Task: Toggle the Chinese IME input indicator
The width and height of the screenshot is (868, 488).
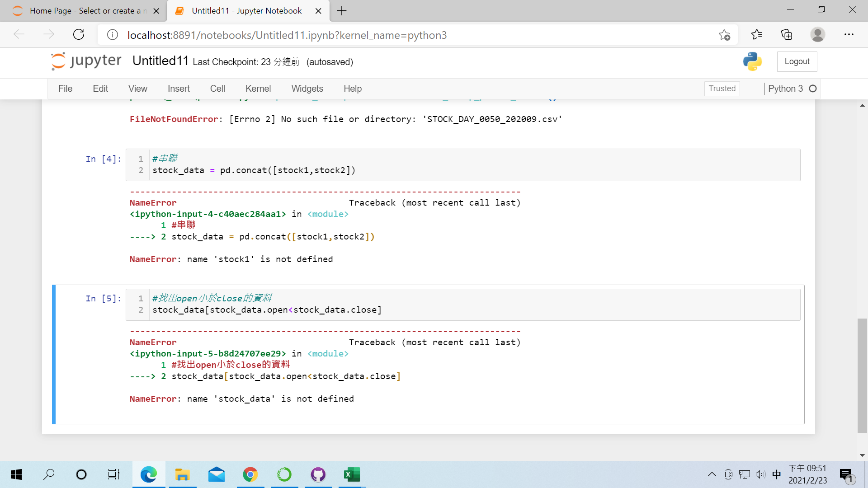Action: (x=777, y=474)
